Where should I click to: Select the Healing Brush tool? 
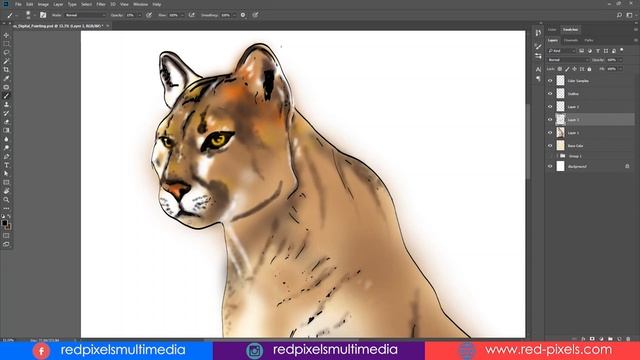(6, 87)
